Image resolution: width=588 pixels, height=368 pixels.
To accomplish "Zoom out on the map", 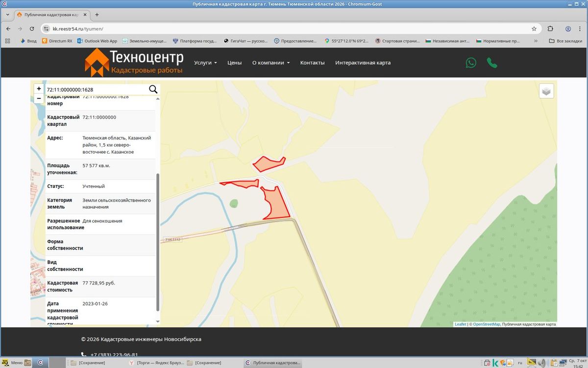I will tap(39, 99).
